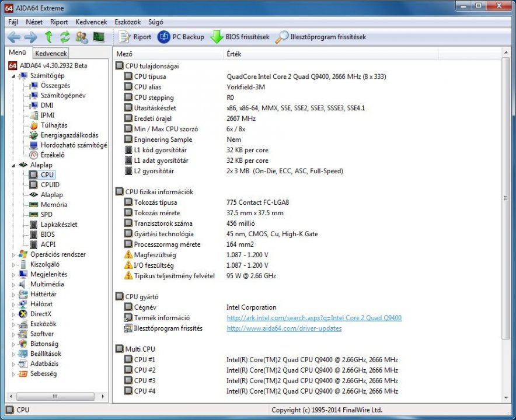Expand the Háttértár tree node
Screen dimensions: 516x420
tap(13, 295)
